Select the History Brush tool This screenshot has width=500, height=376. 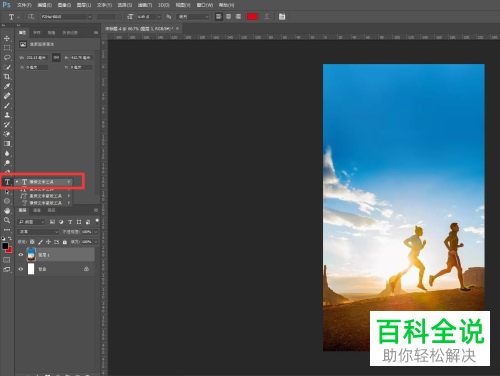(7, 125)
